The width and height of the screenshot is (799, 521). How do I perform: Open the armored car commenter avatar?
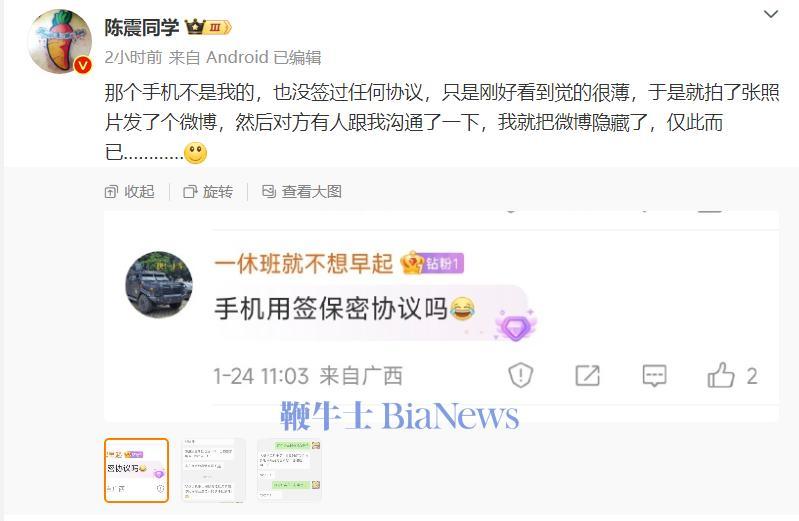tap(159, 284)
